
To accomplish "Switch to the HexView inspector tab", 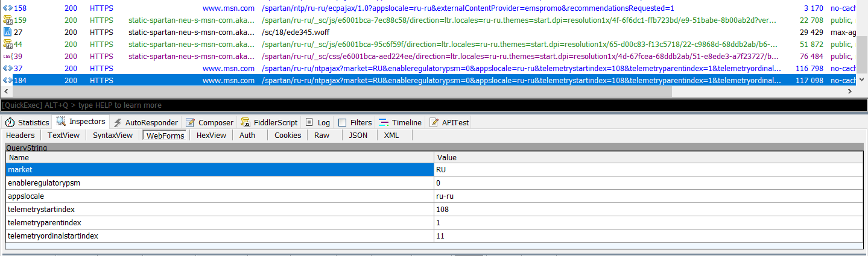I will (211, 135).
